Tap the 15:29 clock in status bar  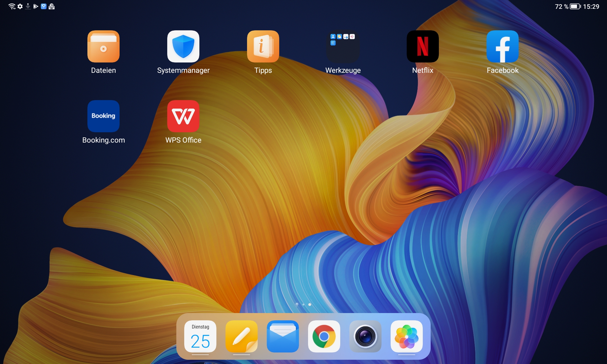click(x=591, y=6)
